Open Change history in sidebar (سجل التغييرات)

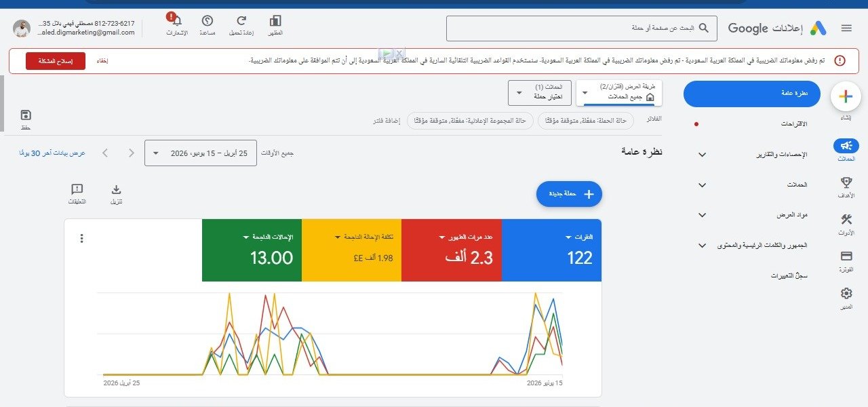point(790,276)
